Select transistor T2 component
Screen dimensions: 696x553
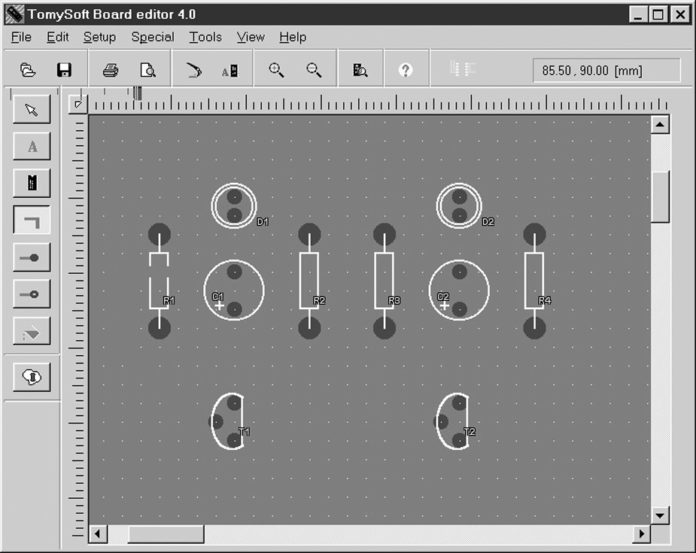[x=452, y=422]
